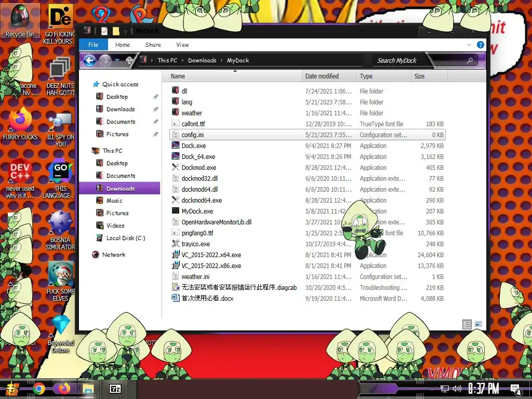The height and width of the screenshot is (399, 532).
Task: Click Properties quick access toolbar icon
Action: point(104,31)
